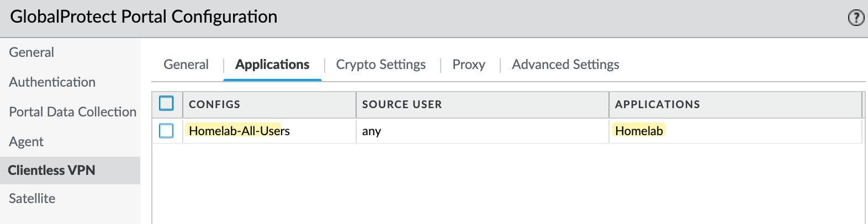Sort by the Applications column header
Image resolution: width=868 pixels, height=224 pixels.
(x=735, y=104)
